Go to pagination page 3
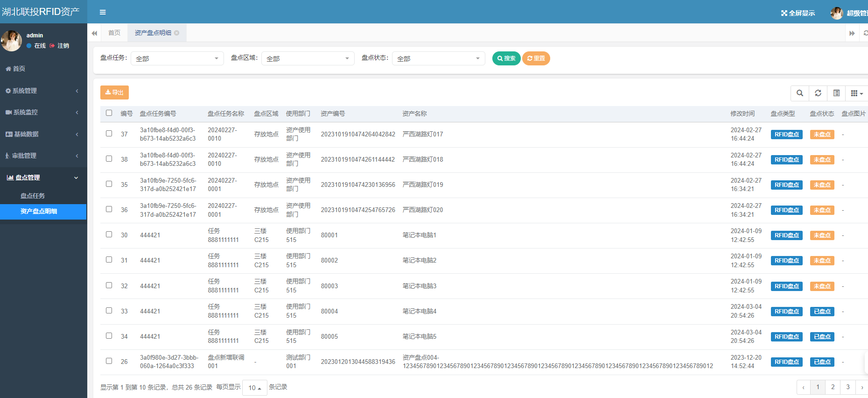 (x=848, y=387)
